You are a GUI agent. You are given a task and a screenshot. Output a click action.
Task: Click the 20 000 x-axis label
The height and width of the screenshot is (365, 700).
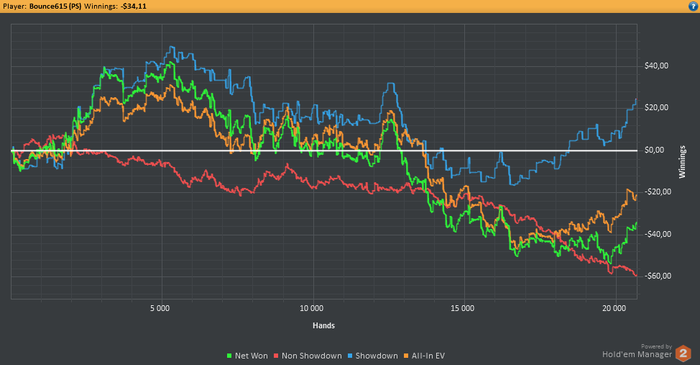point(614,308)
